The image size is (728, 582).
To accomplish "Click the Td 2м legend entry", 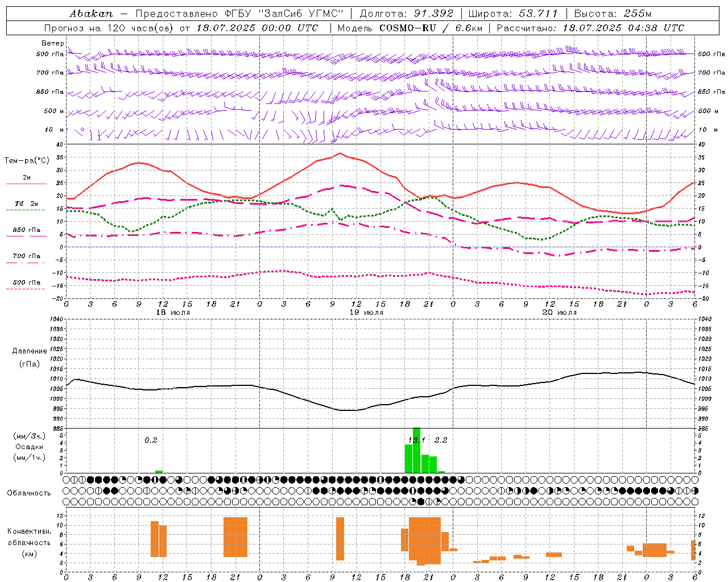I will (x=27, y=203).
